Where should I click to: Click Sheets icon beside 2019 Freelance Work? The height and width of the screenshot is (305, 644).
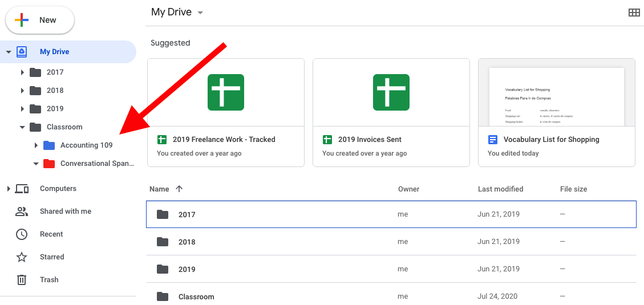tap(162, 140)
